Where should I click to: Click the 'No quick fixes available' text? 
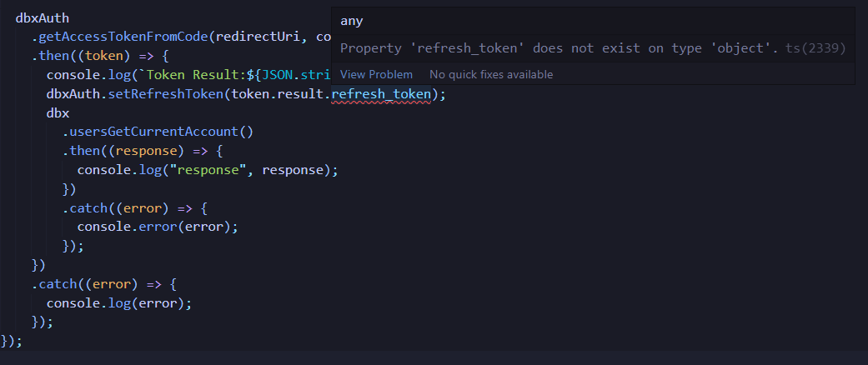point(491,74)
